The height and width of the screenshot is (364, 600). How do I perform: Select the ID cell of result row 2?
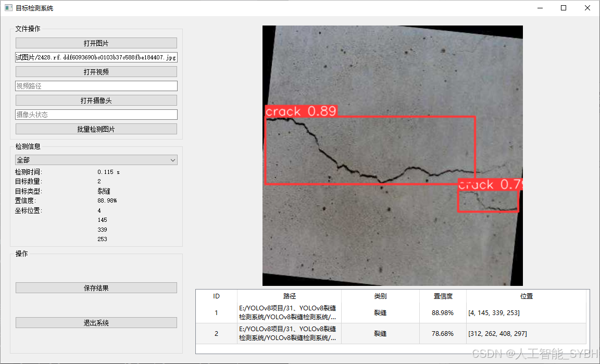pyautogui.click(x=216, y=333)
